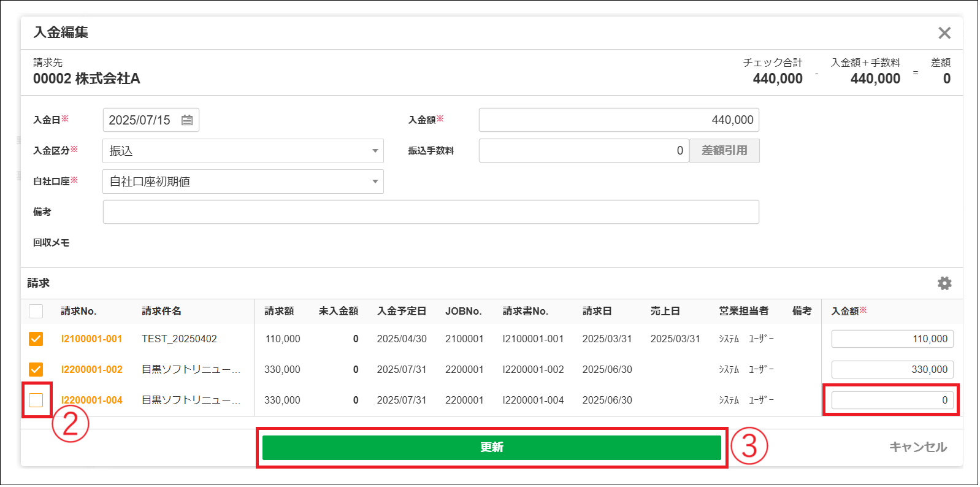
Task: Click the 売上日 column header
Action: (x=665, y=311)
